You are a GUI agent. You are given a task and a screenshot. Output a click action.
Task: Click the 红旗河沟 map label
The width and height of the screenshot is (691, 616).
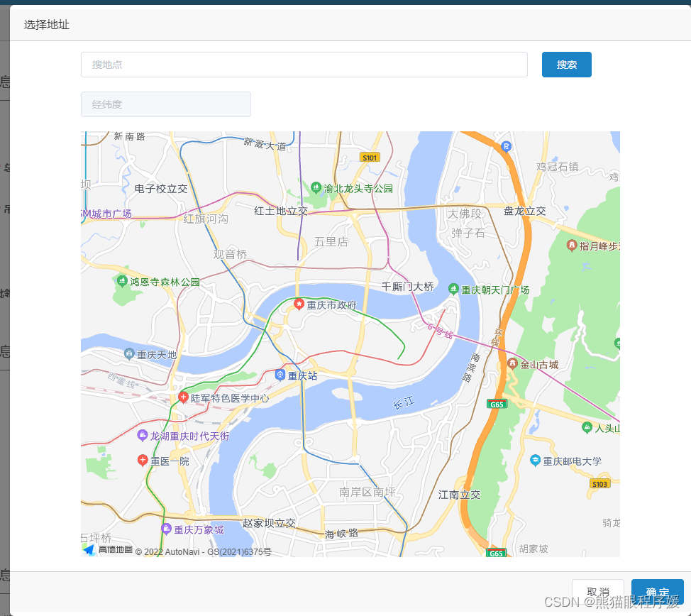point(206,219)
